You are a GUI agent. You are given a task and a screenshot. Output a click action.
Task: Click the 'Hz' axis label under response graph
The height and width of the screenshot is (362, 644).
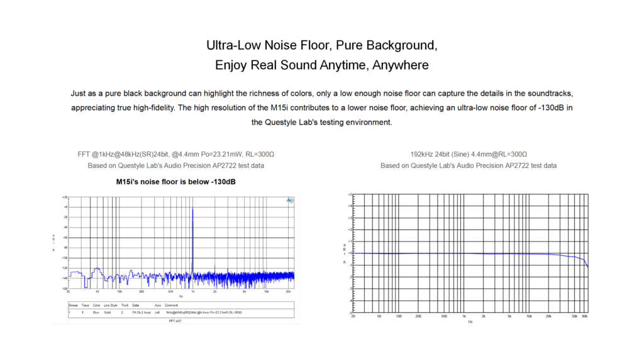(x=470, y=321)
